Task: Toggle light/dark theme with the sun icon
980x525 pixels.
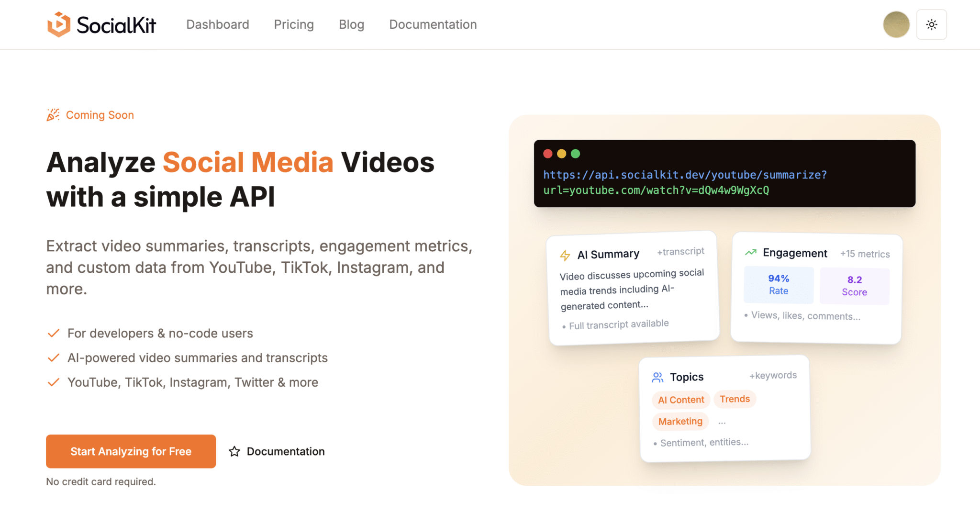Action: pos(931,24)
